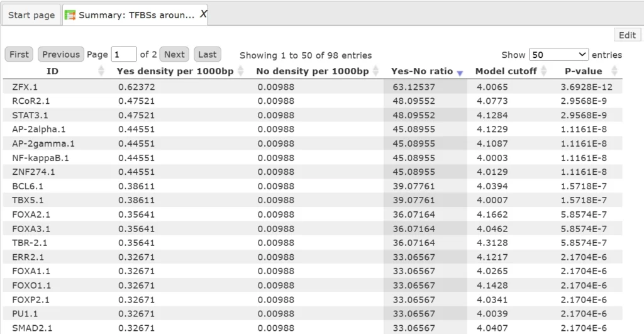644x334 pixels.
Task: Select the NF-kappaB.1 entry
Action: click(x=40, y=158)
